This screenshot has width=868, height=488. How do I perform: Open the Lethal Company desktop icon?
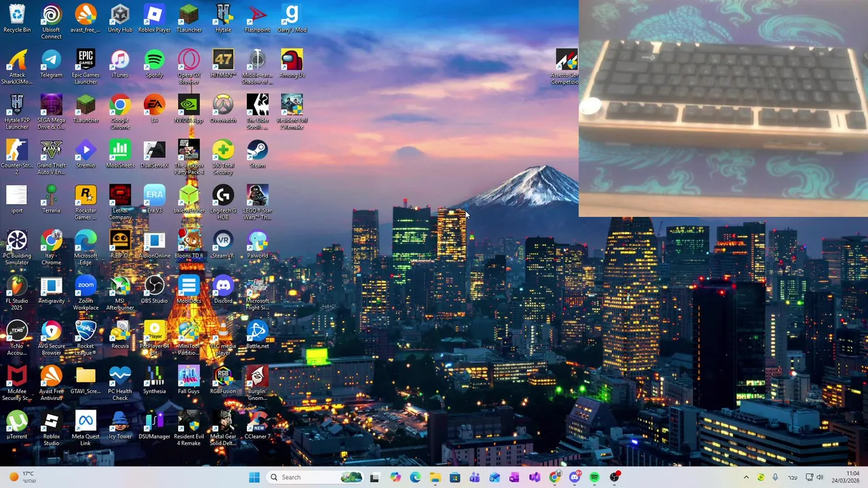[x=120, y=202]
